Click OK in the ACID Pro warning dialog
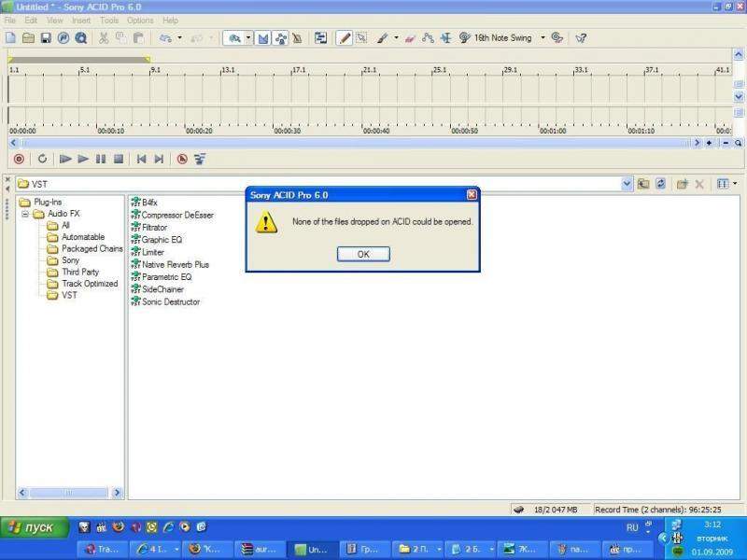The height and width of the screenshot is (560, 747). tap(363, 254)
